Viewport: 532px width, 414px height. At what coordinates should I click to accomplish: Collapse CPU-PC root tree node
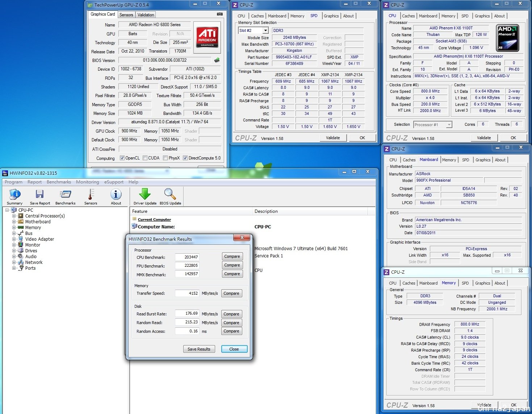click(x=7, y=210)
